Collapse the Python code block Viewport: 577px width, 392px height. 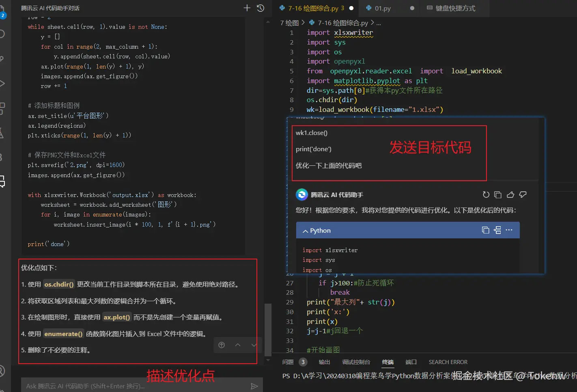coord(305,231)
